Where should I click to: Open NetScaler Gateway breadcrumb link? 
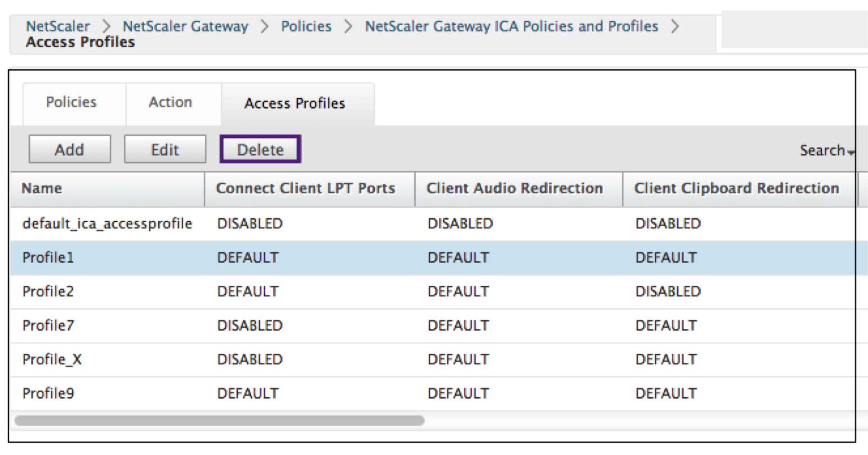click(186, 26)
